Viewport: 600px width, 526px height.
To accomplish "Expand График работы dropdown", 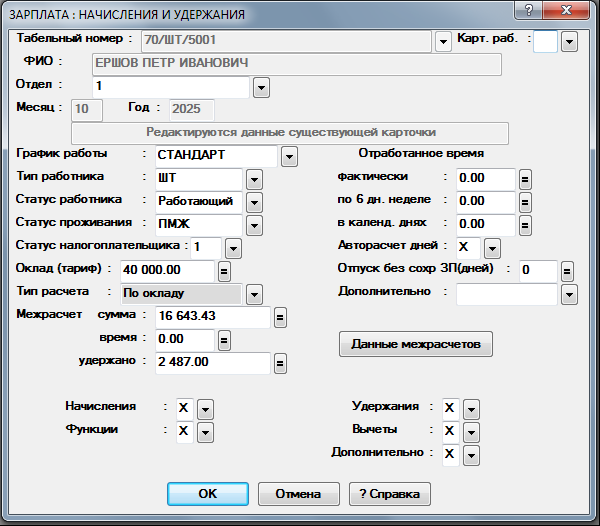I will click(289, 156).
